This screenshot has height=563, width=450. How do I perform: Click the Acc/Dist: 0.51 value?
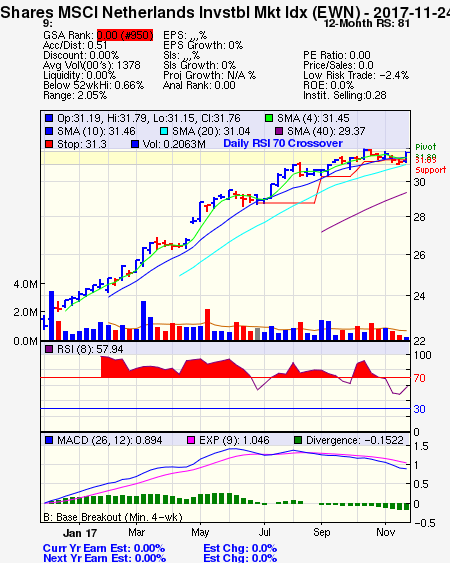point(75,45)
